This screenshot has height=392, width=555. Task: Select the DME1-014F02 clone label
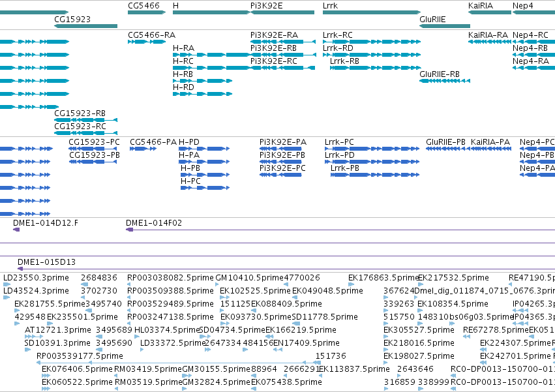pos(154,222)
